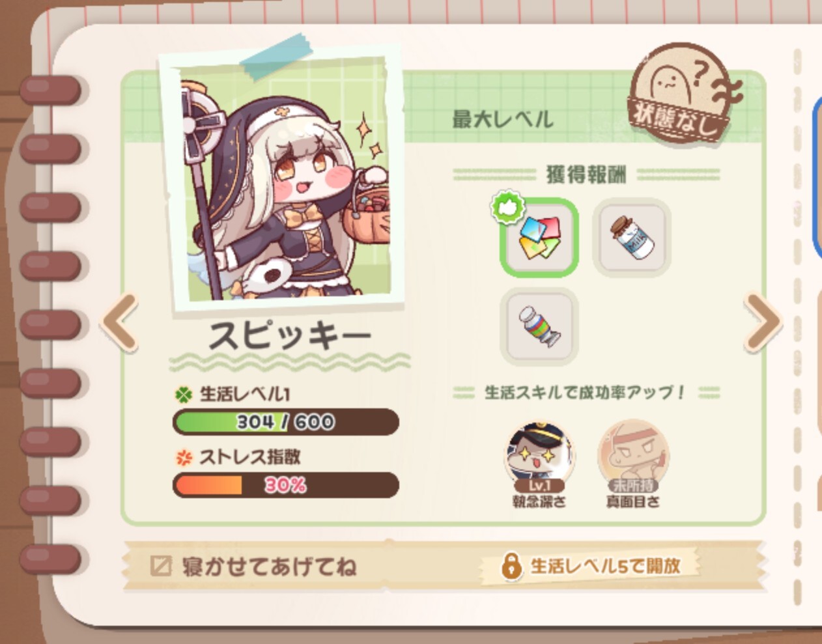Select the colored cards reward icon

pos(539,237)
